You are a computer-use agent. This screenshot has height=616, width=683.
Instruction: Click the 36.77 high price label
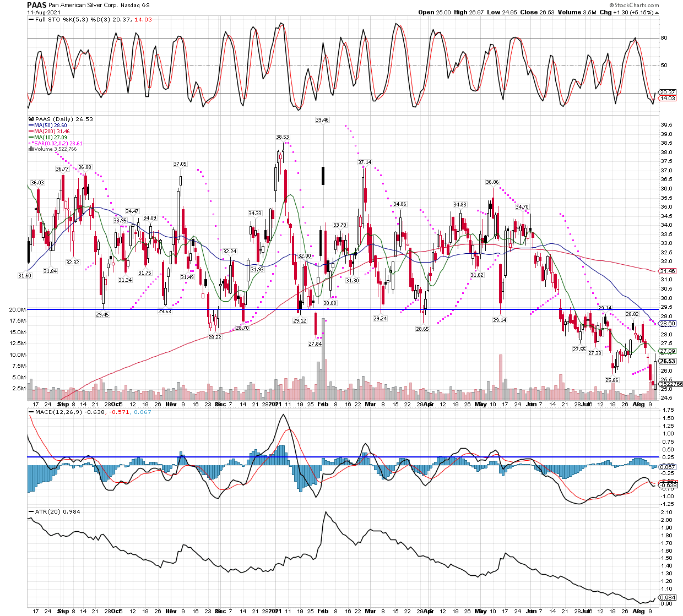click(62, 169)
